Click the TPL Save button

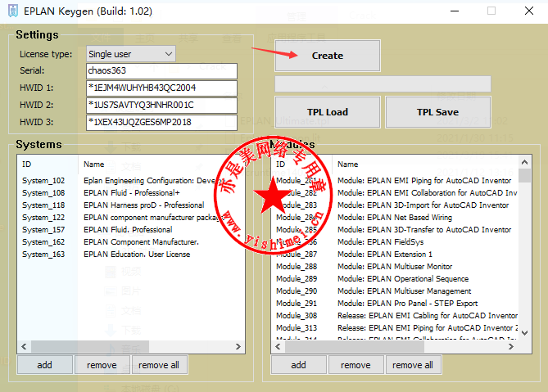pyautogui.click(x=438, y=112)
